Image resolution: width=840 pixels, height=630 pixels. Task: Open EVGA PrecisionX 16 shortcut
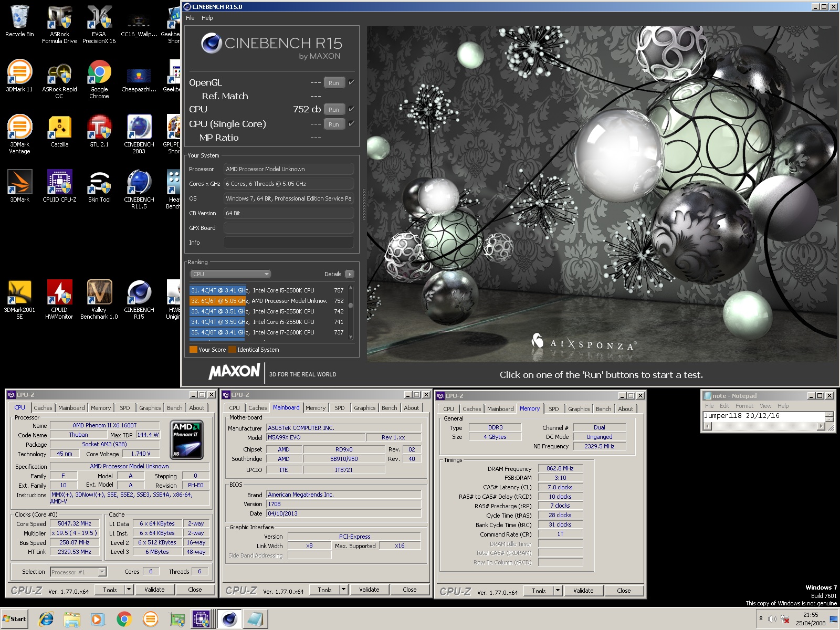[x=99, y=25]
